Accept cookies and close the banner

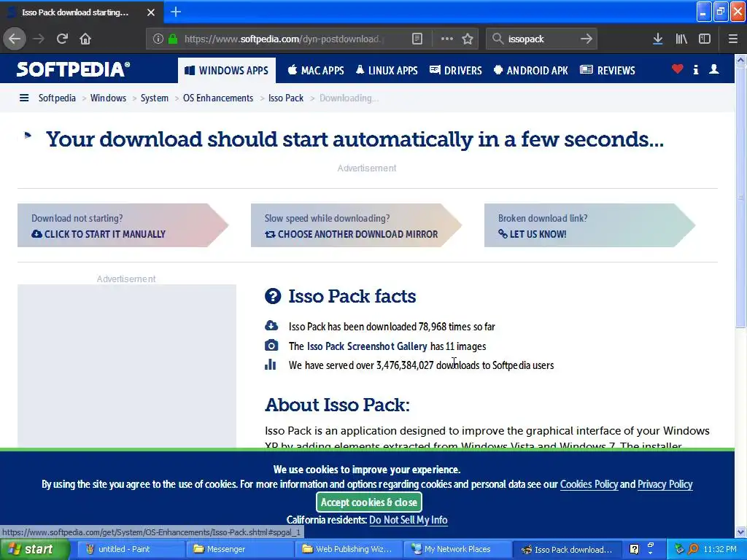tap(368, 502)
